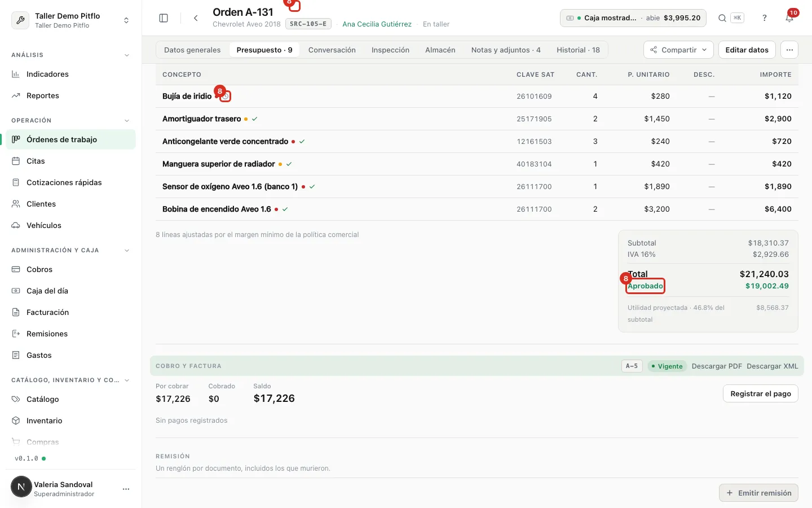Click the Descargar PDF link
Screen dimensions: 812x508
717,366
